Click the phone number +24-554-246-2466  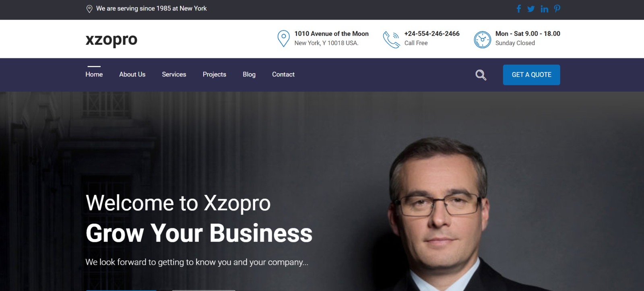coord(432,34)
